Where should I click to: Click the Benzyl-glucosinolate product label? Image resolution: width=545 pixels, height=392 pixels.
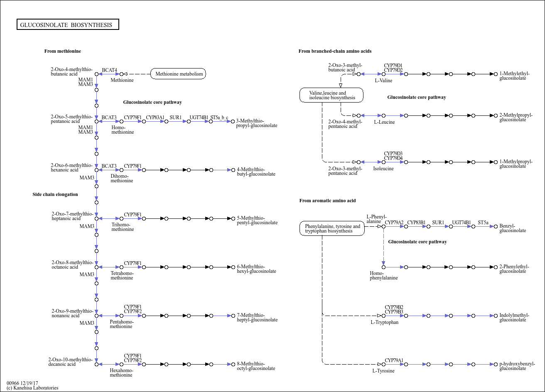[513, 228]
